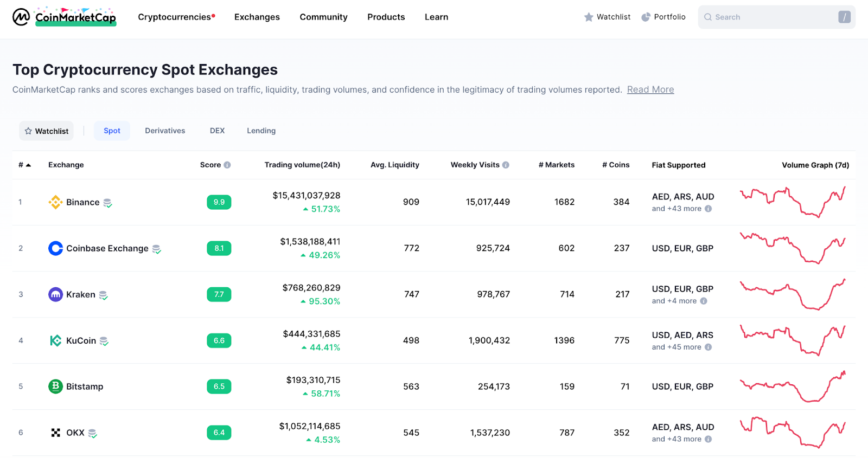Click the reserves badge next to Kraken

103,295
